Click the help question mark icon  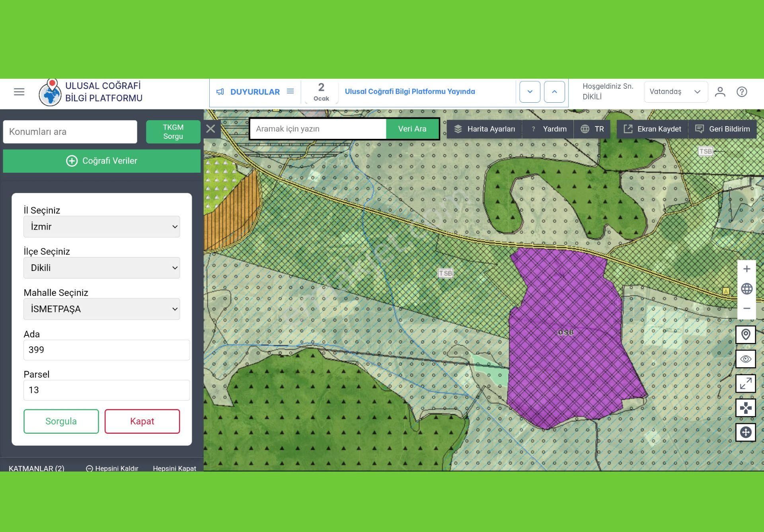(x=742, y=92)
